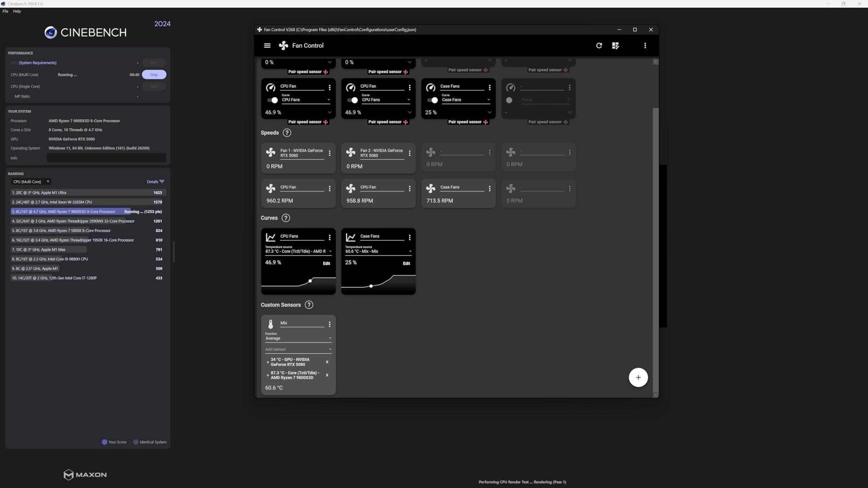Stop the CPU (Multi Core) benchmark
The image size is (868, 488).
click(x=154, y=75)
